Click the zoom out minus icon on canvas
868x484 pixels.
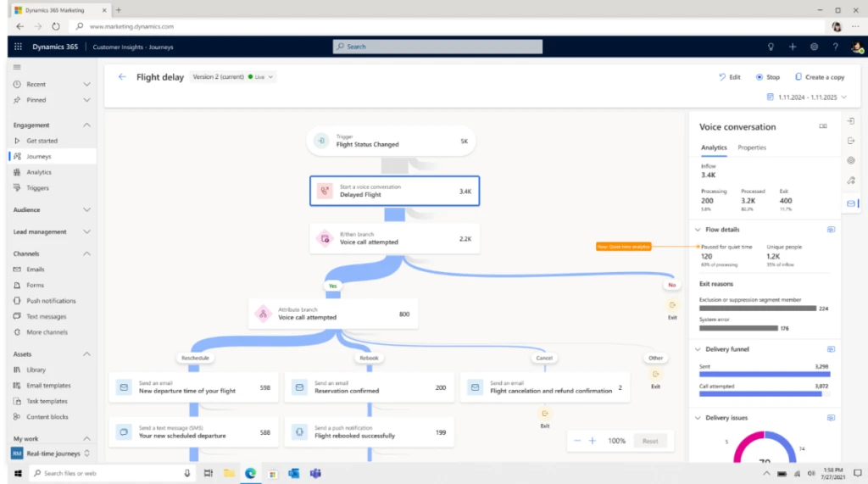(577, 441)
